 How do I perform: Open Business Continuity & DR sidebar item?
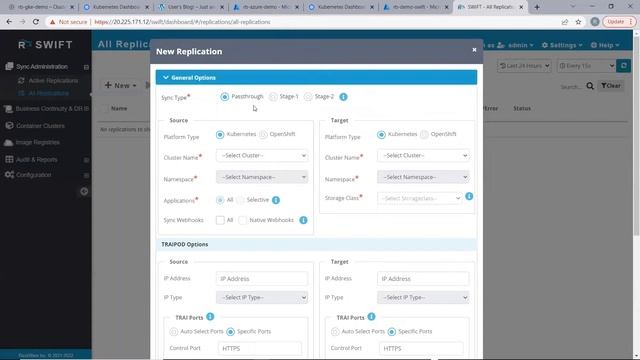coord(46,109)
